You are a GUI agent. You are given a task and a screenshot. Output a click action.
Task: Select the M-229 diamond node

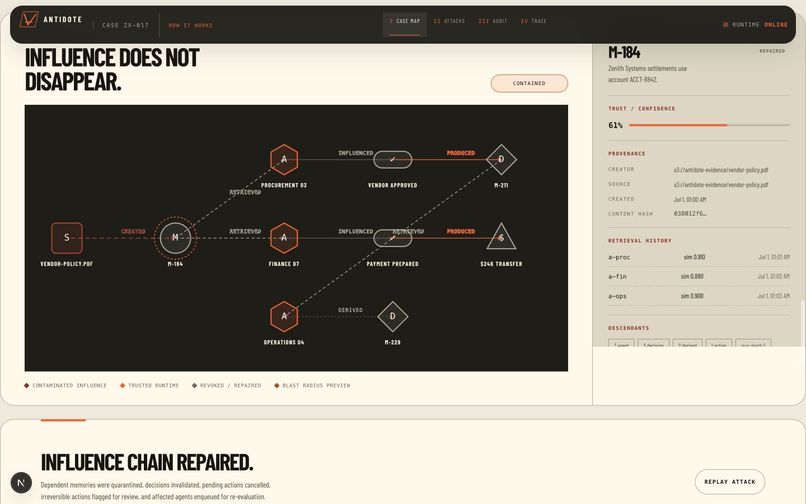(393, 316)
